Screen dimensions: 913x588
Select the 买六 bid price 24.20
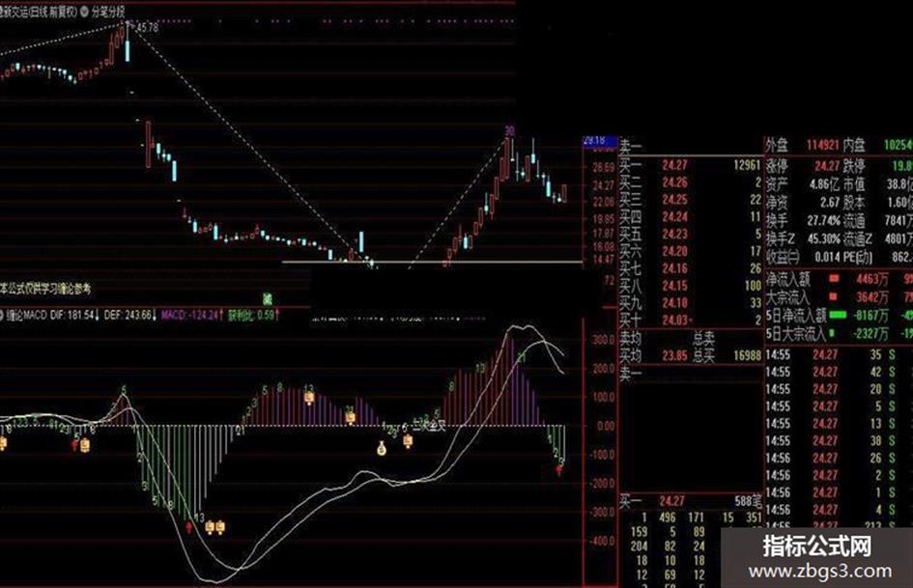[x=674, y=251]
